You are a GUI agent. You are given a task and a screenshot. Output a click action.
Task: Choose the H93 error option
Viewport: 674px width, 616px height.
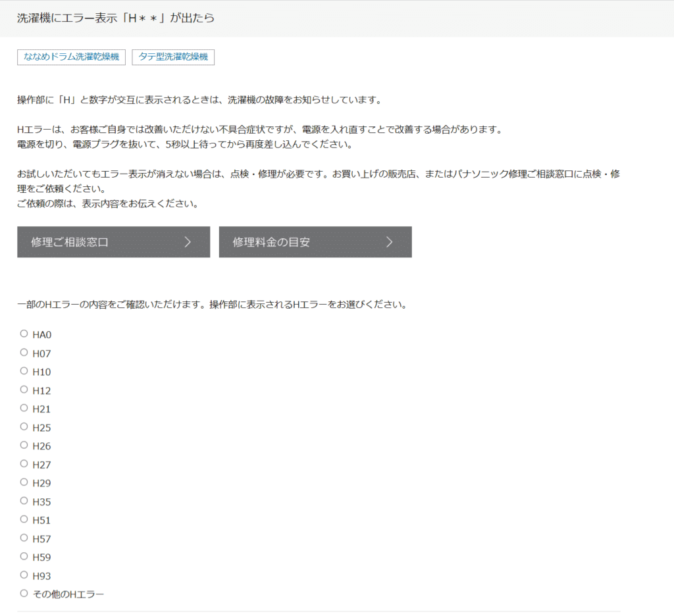tap(24, 575)
